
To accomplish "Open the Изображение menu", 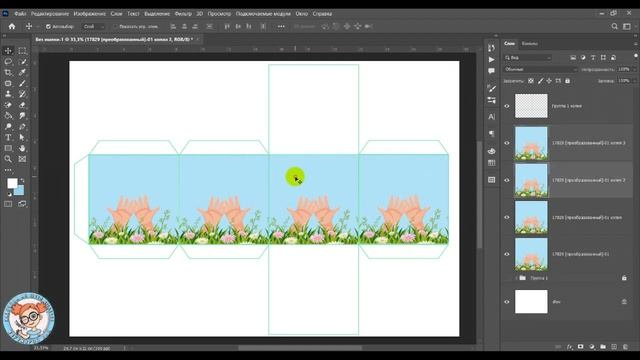I will pos(89,13).
